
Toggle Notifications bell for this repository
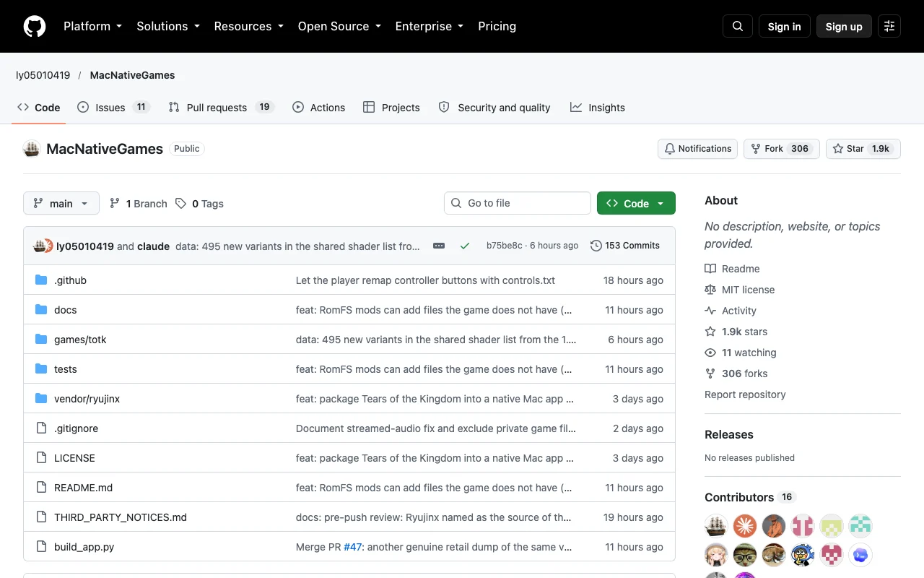(697, 149)
